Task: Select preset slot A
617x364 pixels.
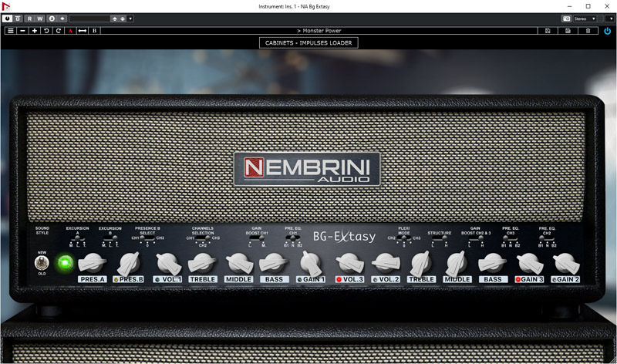Action: (70, 31)
